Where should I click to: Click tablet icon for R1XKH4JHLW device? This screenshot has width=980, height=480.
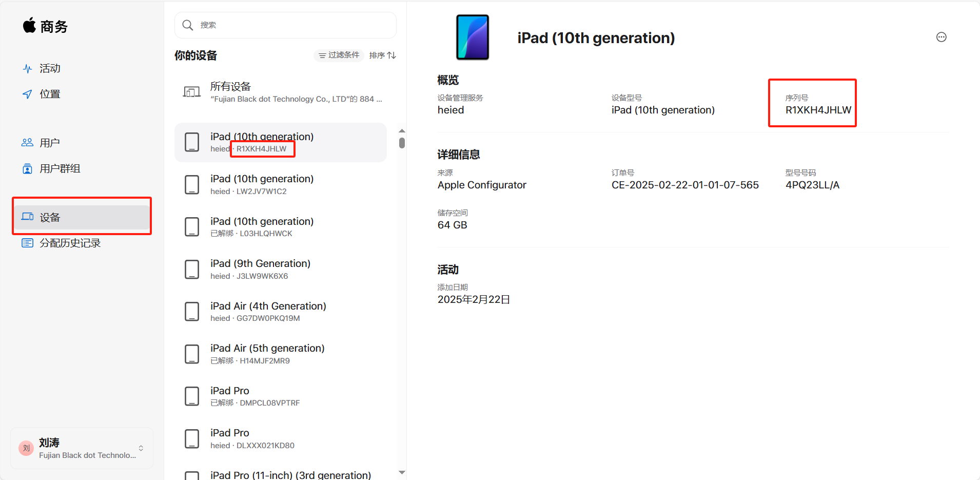click(x=192, y=142)
